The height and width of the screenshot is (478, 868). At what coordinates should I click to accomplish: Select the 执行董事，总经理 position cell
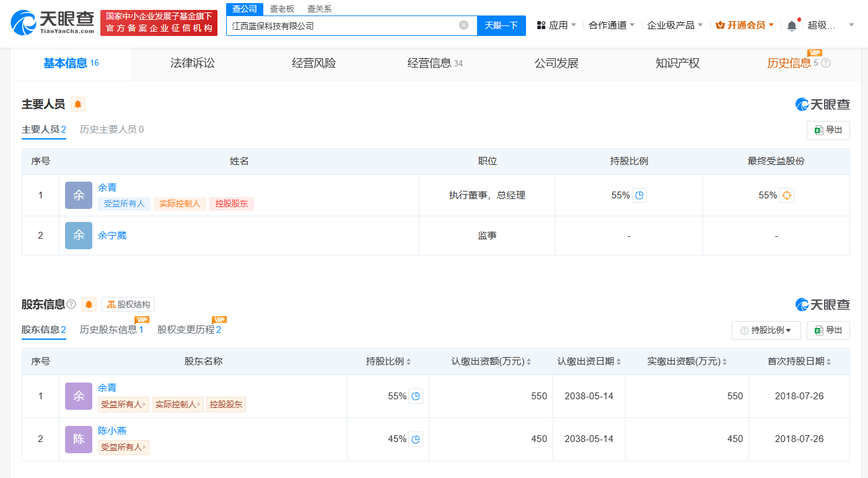[487, 195]
